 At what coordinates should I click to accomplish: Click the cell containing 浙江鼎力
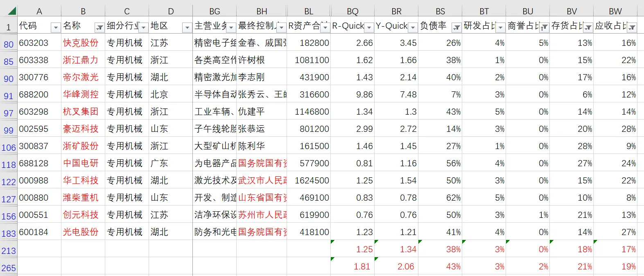81,60
